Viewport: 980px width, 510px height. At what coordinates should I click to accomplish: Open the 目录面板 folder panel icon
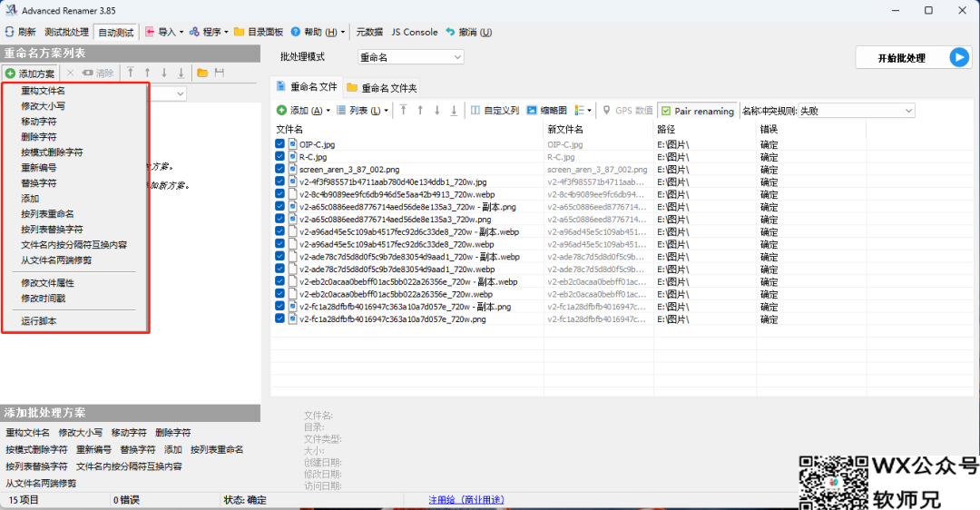(239, 32)
